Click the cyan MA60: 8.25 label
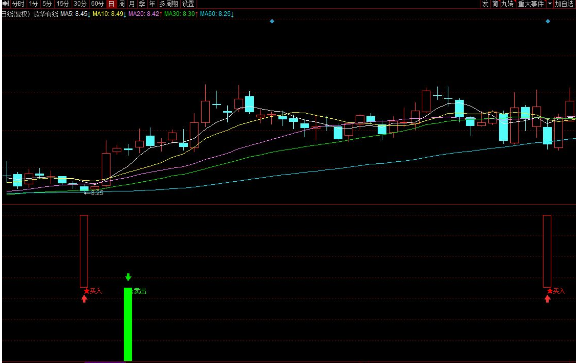The image size is (576, 363). coord(216,14)
